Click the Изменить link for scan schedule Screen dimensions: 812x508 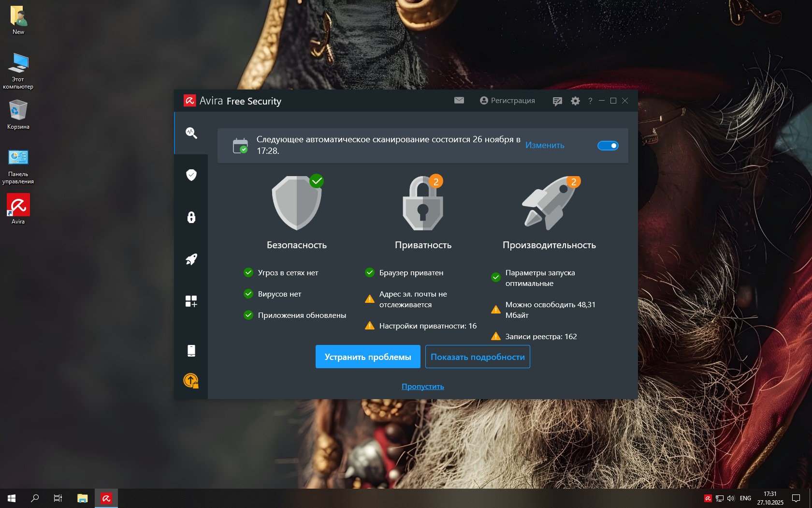point(545,145)
